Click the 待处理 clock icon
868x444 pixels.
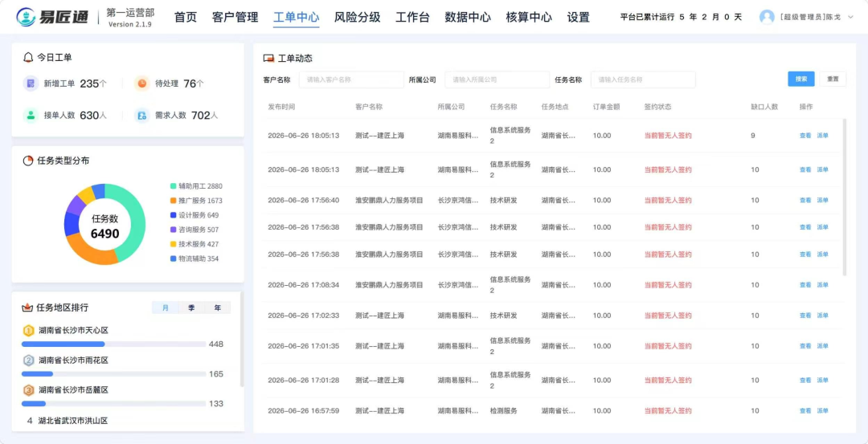point(142,84)
